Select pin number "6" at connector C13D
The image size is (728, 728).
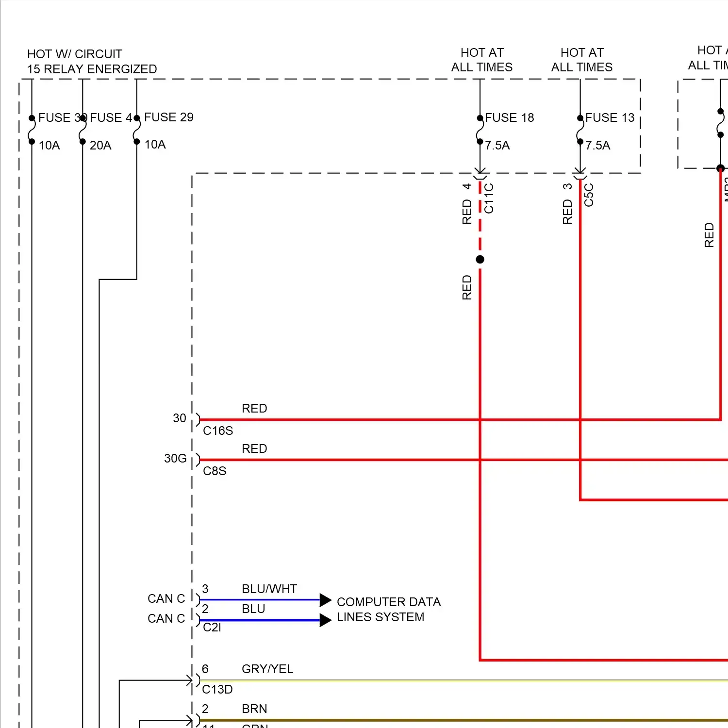pos(205,669)
